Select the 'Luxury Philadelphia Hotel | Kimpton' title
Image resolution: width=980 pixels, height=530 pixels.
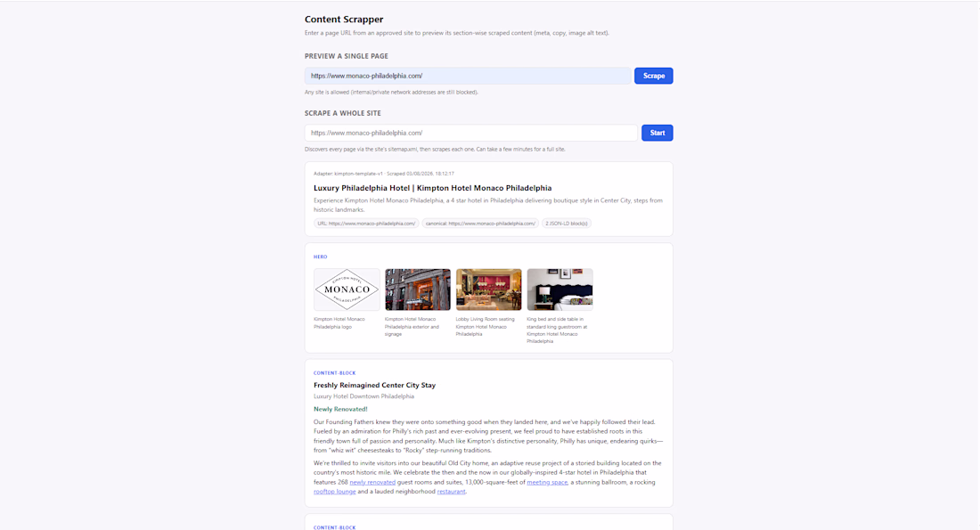[432, 188]
